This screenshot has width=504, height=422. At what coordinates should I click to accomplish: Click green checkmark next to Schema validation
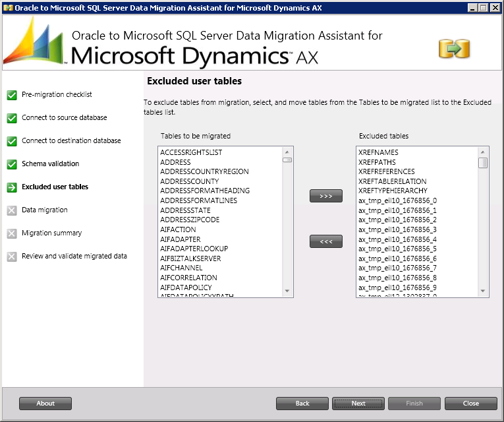point(12,164)
